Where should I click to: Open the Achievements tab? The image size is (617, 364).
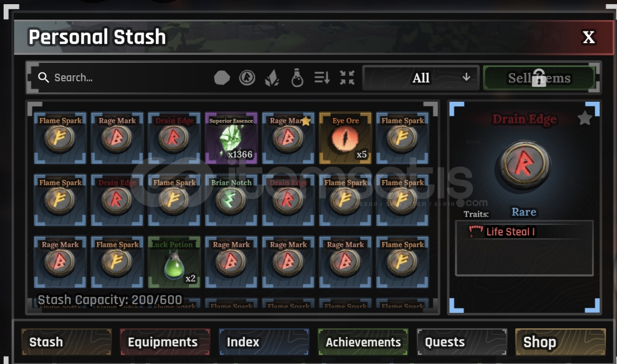pyautogui.click(x=363, y=342)
